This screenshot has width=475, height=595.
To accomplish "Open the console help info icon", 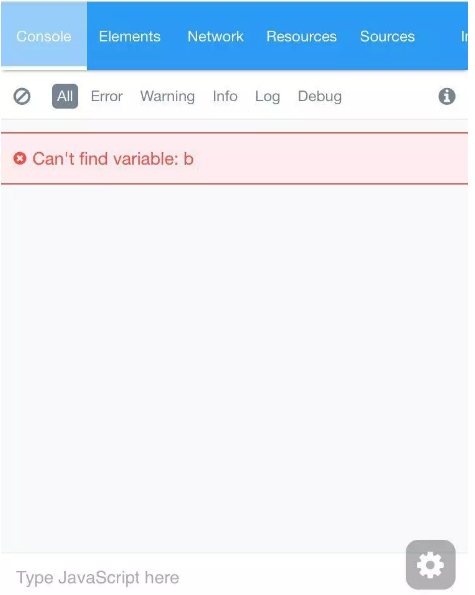I will click(447, 96).
